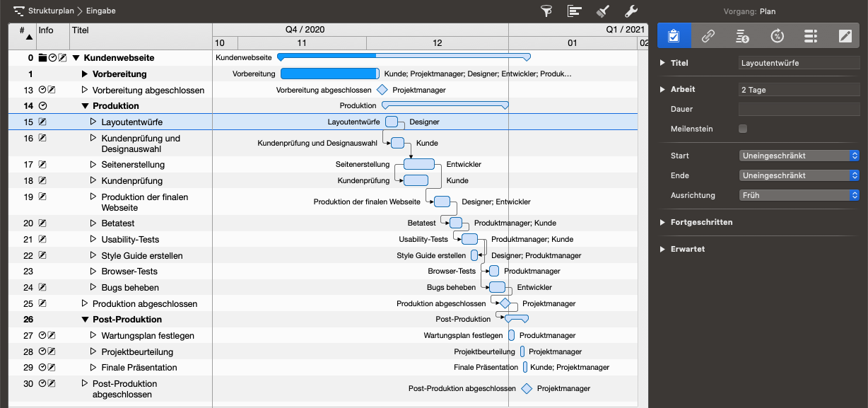Viewport: 868px width, 408px height.
Task: Toggle the Meilenstein checkbox
Action: point(743,129)
